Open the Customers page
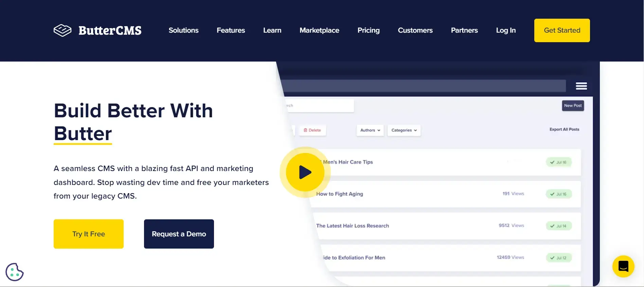644x287 pixels. (415, 30)
